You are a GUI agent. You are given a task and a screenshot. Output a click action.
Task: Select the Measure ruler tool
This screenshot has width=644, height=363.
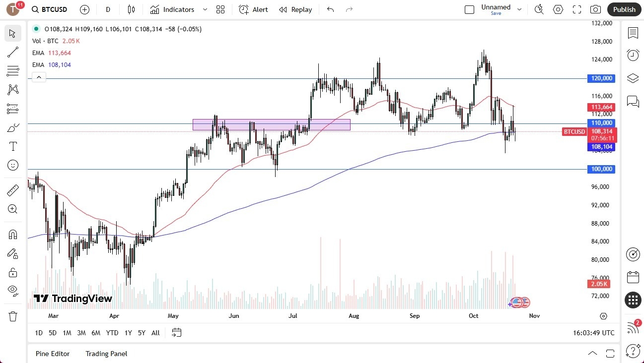13,189
